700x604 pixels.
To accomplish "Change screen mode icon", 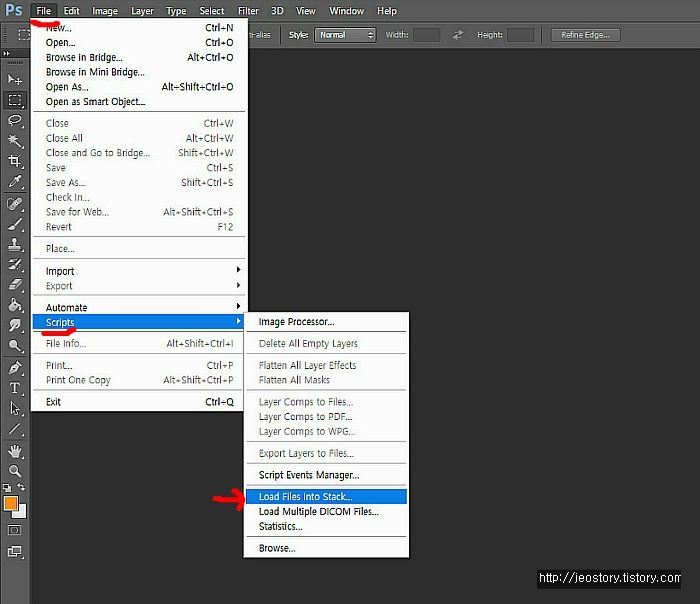I will [15, 552].
